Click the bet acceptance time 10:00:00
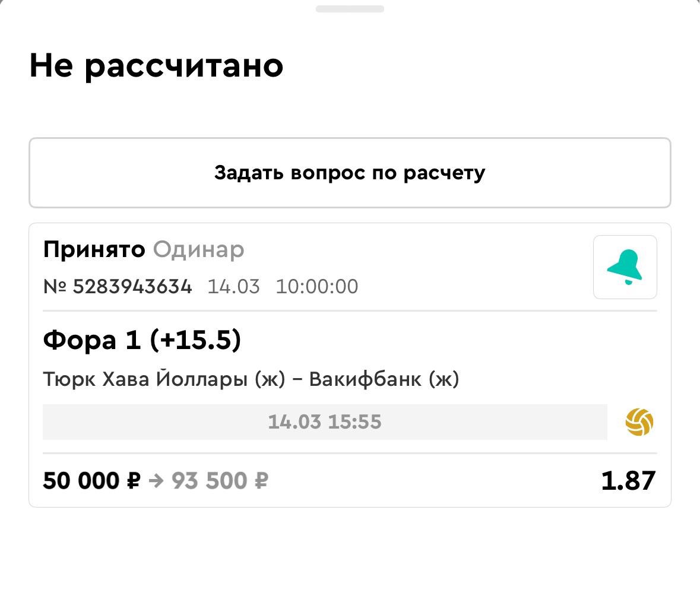 (316, 287)
